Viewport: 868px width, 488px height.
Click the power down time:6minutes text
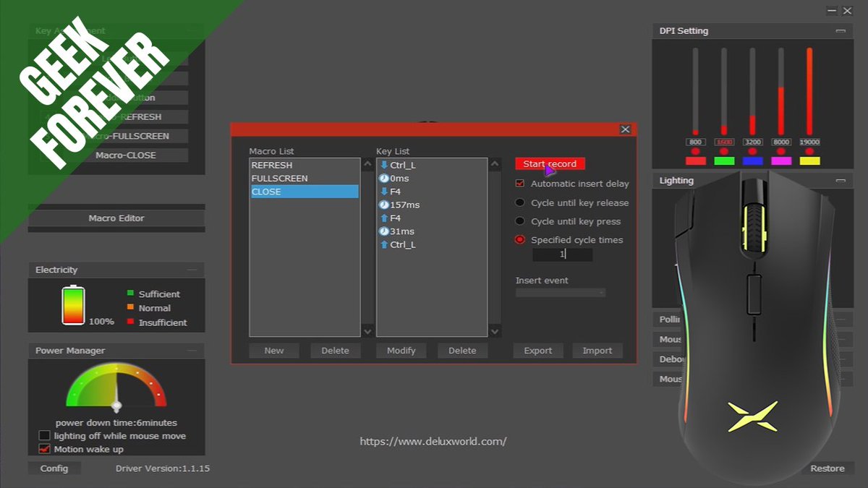(x=116, y=423)
